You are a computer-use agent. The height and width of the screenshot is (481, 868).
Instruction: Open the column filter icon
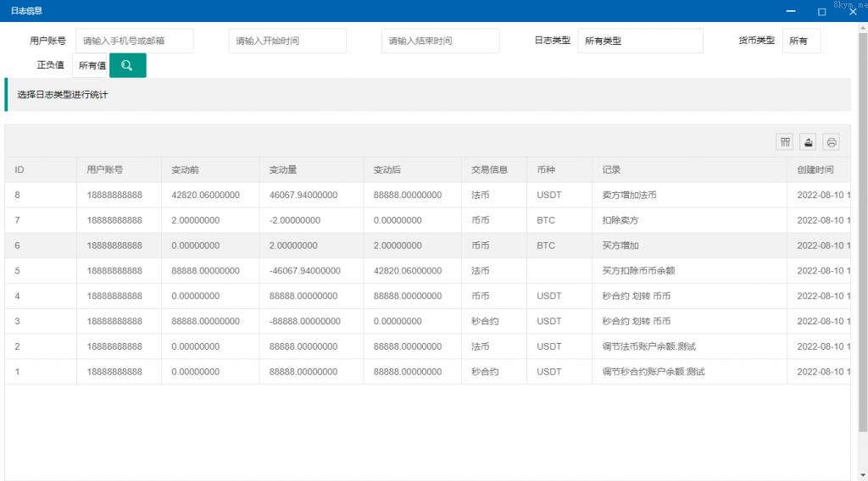coord(785,142)
